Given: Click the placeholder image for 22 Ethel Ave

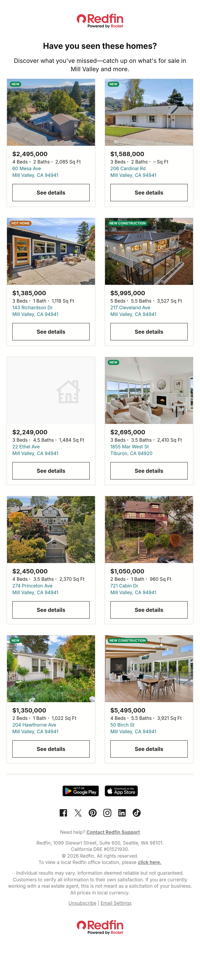Looking at the screenshot, I should click(x=51, y=390).
